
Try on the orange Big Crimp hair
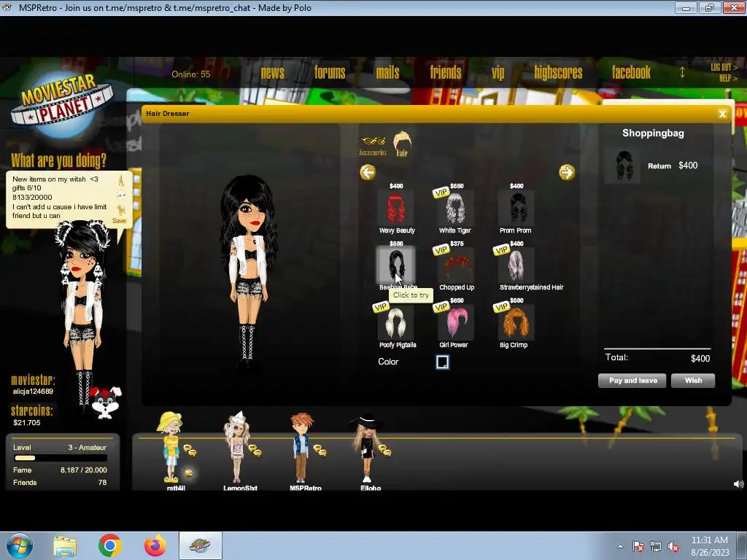click(516, 323)
